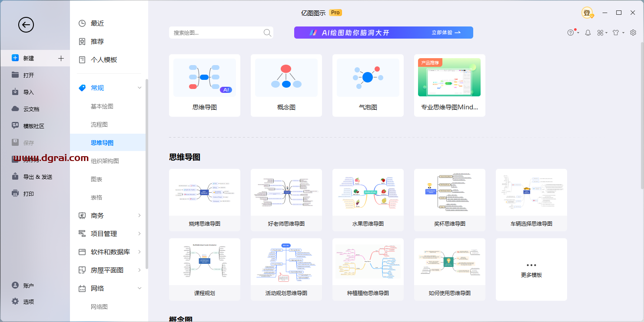Expand the 软件和数据库 category
The image size is (644, 322).
click(139, 252)
